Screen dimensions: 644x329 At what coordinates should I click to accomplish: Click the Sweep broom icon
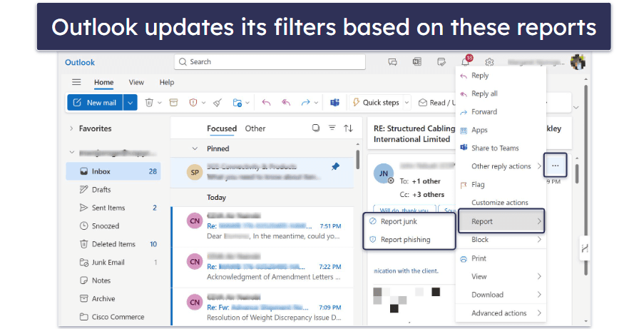click(x=218, y=102)
